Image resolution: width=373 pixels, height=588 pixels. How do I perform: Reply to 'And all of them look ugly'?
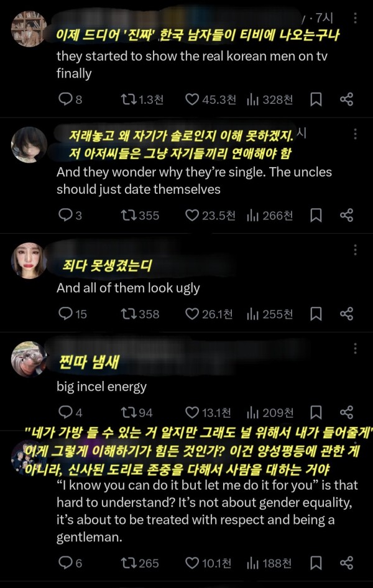click(x=65, y=315)
